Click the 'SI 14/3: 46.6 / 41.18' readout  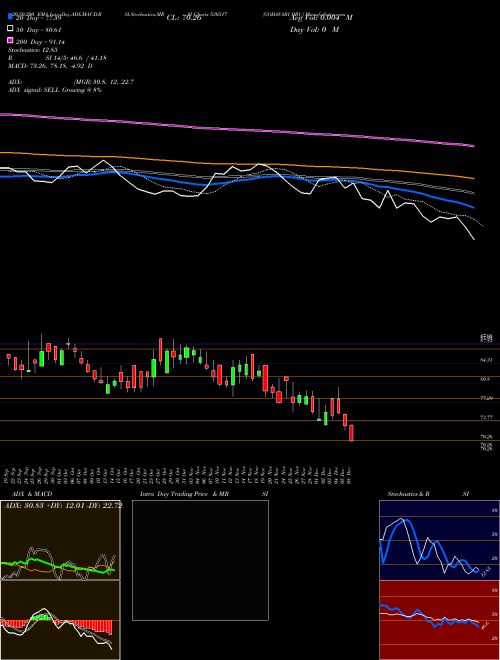click(x=76, y=58)
